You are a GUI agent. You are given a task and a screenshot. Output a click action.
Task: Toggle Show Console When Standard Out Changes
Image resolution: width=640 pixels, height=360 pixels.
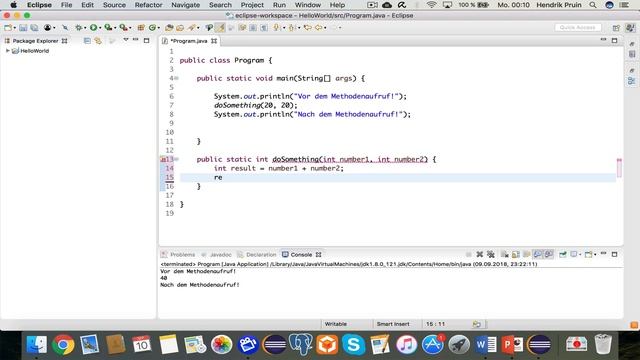click(538, 254)
